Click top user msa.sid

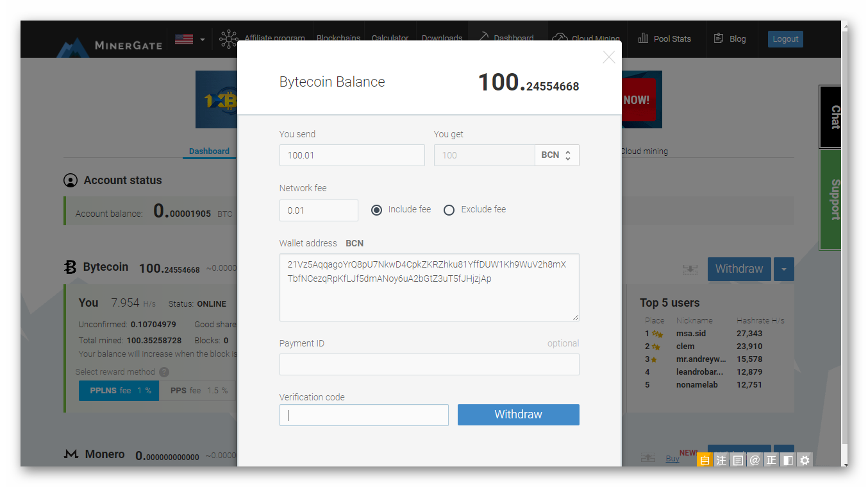[690, 334]
